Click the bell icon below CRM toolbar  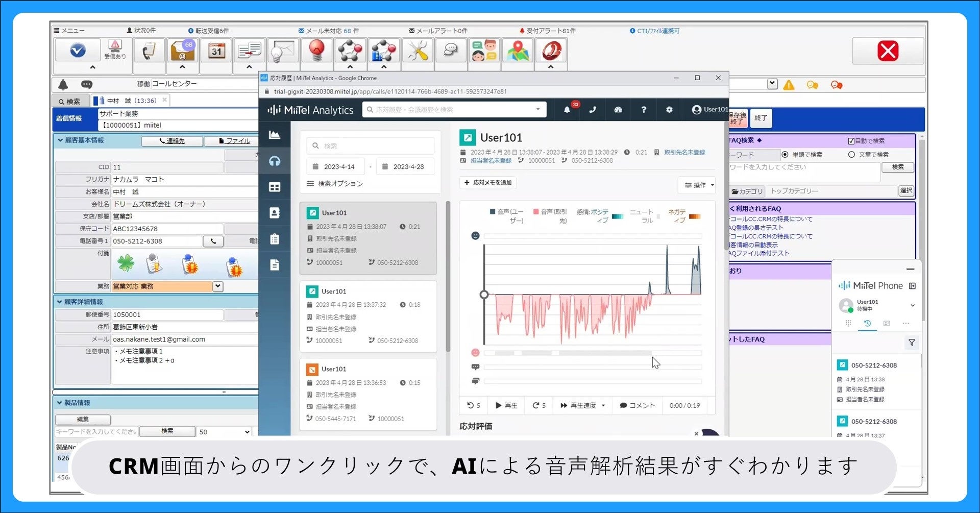point(63,85)
